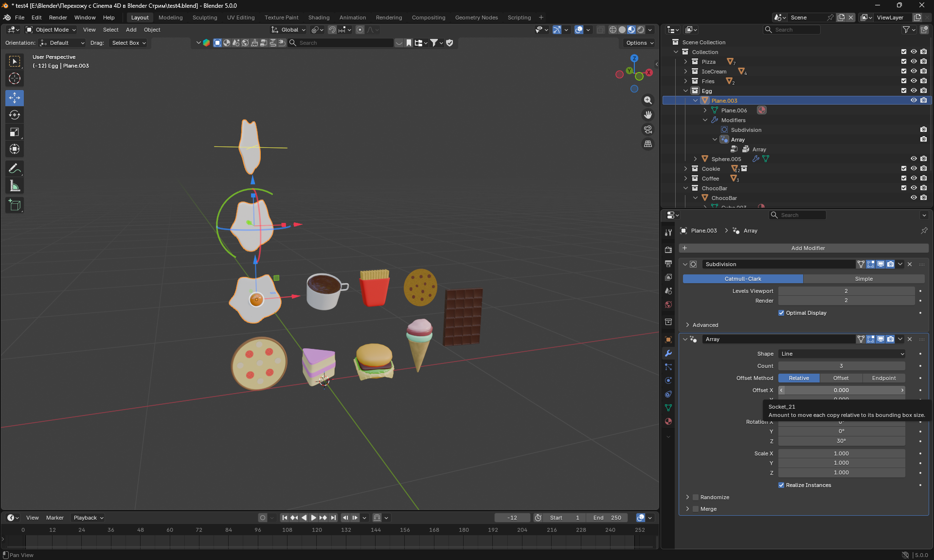Choose the Measure tool
Screen dimensions: 934x560
coord(15,186)
